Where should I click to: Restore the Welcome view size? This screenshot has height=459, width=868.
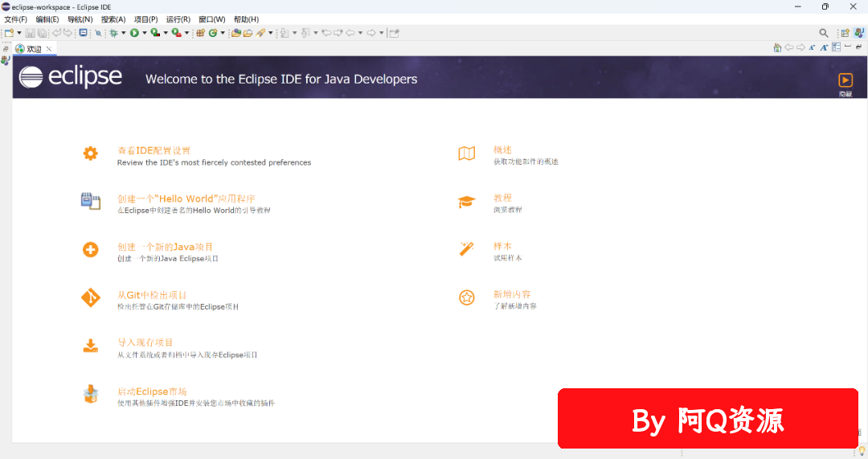858,47
